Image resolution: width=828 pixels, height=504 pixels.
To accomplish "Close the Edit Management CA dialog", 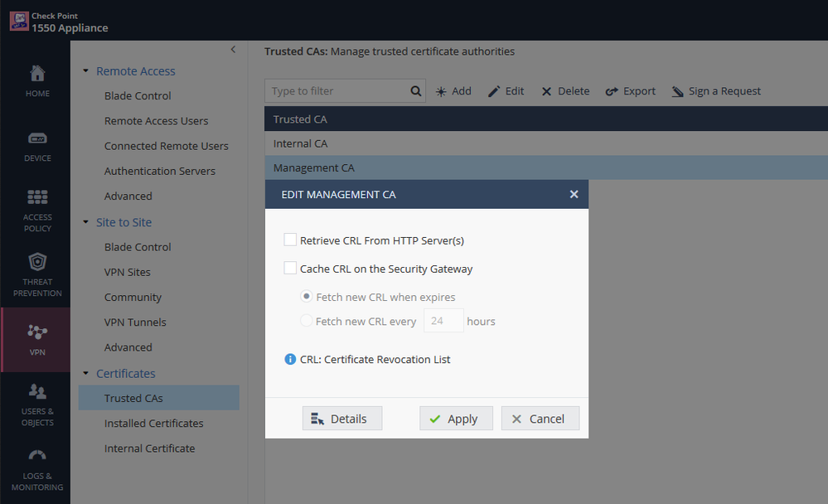I will (x=574, y=195).
